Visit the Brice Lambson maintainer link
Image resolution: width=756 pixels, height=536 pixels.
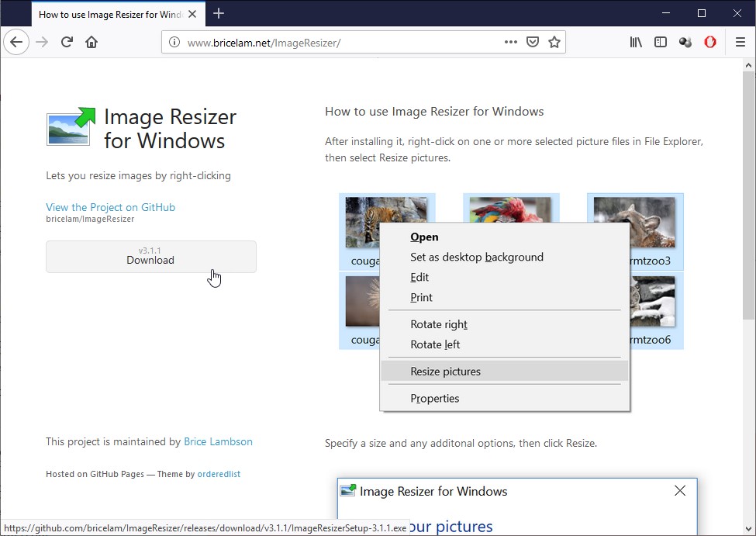tap(218, 441)
